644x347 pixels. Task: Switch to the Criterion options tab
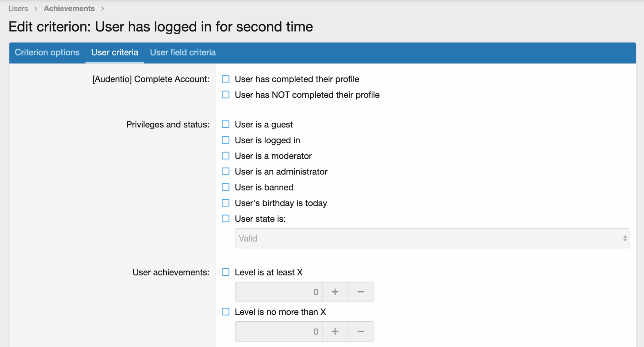(47, 52)
